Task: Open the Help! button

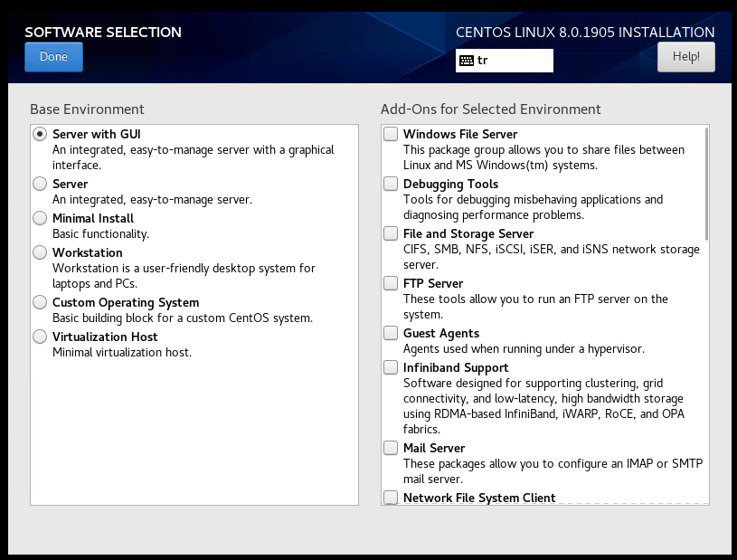Action: (x=685, y=57)
